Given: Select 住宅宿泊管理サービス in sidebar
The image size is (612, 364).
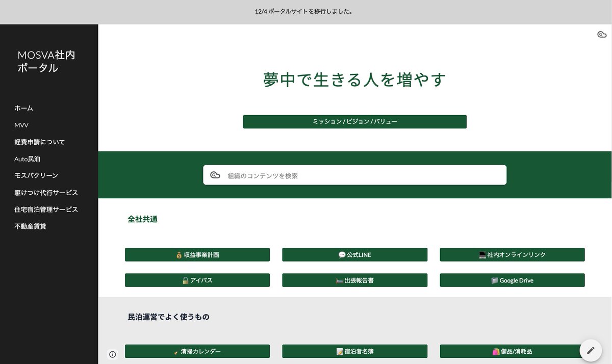Looking at the screenshot, I should tap(46, 209).
